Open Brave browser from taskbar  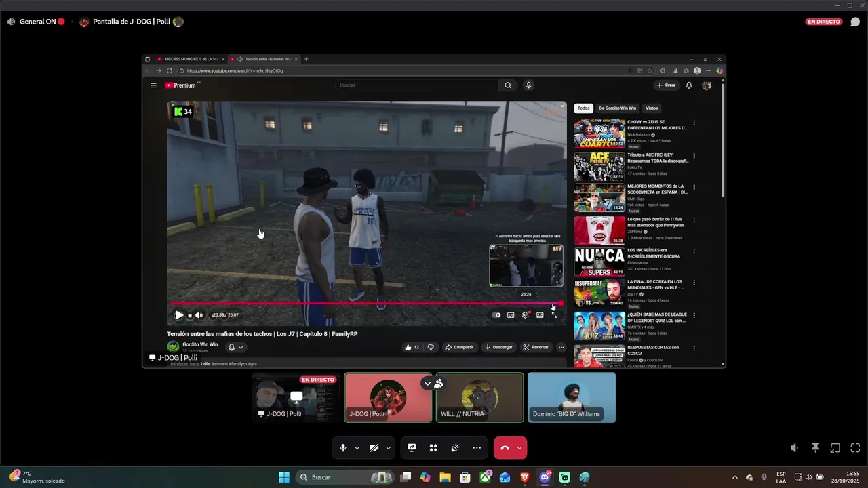coord(525,477)
